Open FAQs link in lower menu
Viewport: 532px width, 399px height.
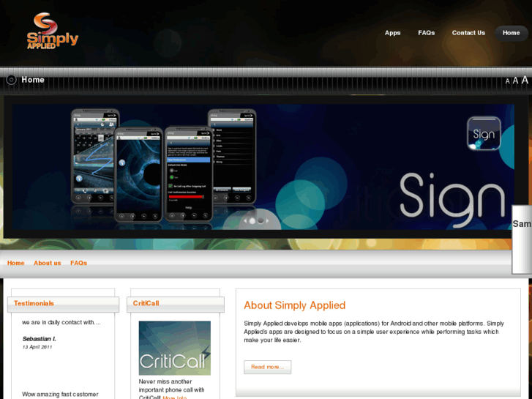pyautogui.click(x=79, y=263)
